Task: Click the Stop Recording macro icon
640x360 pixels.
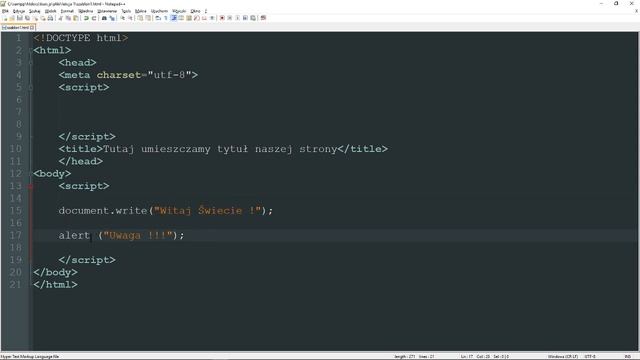Action: pos(229,18)
